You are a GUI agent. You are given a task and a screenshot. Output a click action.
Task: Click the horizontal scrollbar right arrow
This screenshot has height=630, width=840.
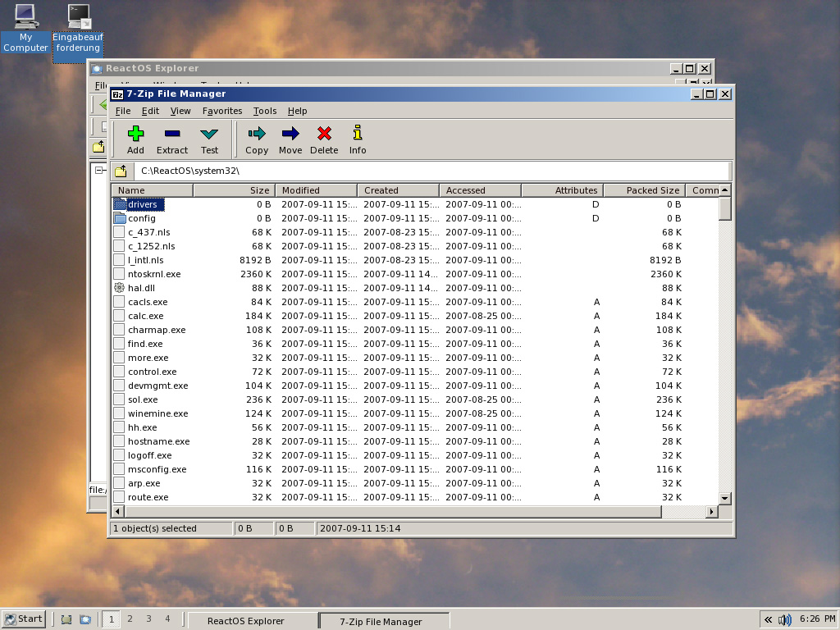pos(711,512)
